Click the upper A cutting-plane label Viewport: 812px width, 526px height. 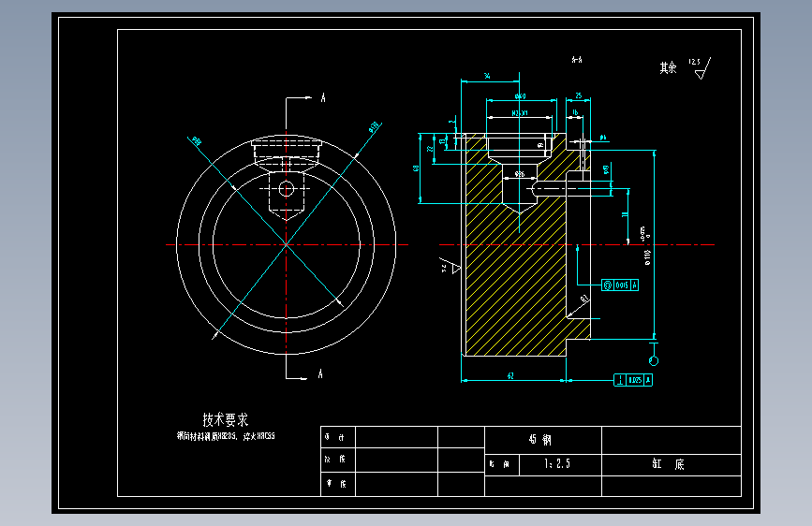tap(323, 97)
